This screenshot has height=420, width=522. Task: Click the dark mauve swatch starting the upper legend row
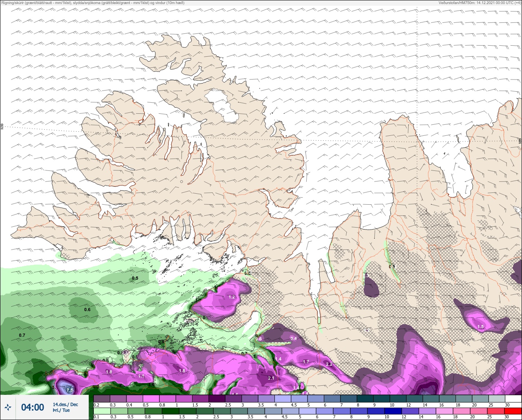[x=102, y=399]
